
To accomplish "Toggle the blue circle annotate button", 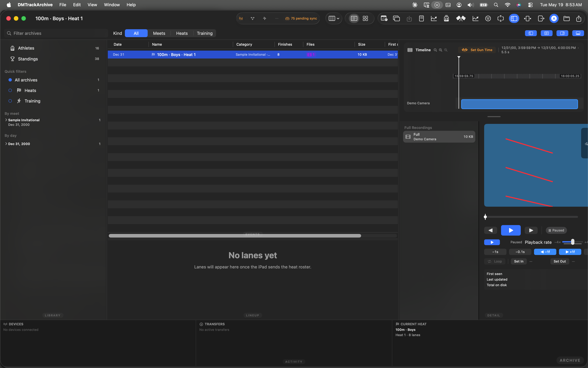I will tap(554, 19).
